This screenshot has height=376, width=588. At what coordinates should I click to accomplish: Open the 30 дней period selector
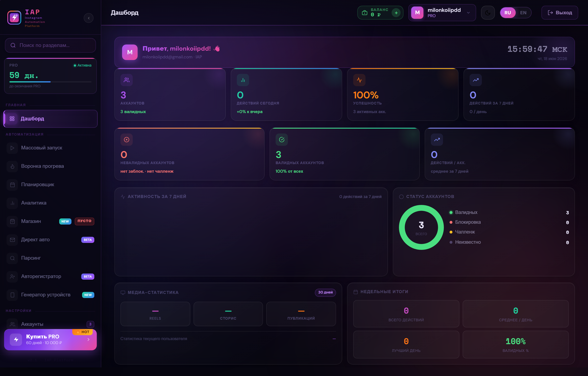coord(325,293)
